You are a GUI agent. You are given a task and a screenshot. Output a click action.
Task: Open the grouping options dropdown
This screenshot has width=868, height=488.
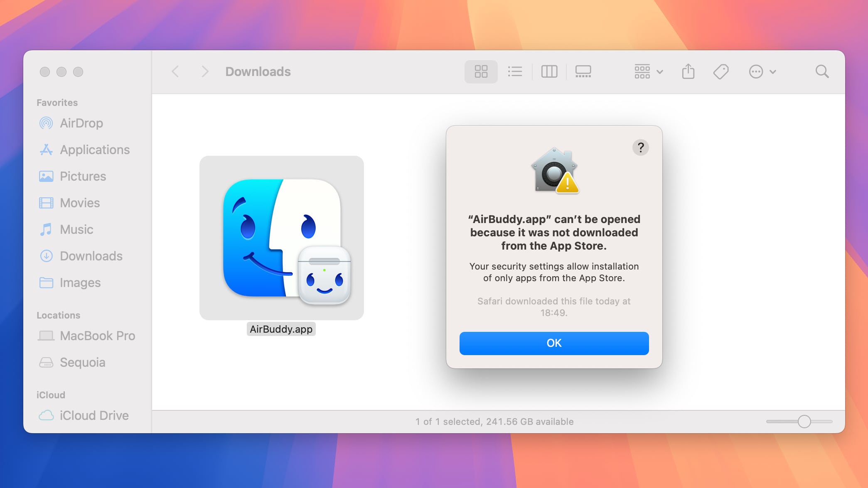click(x=647, y=71)
